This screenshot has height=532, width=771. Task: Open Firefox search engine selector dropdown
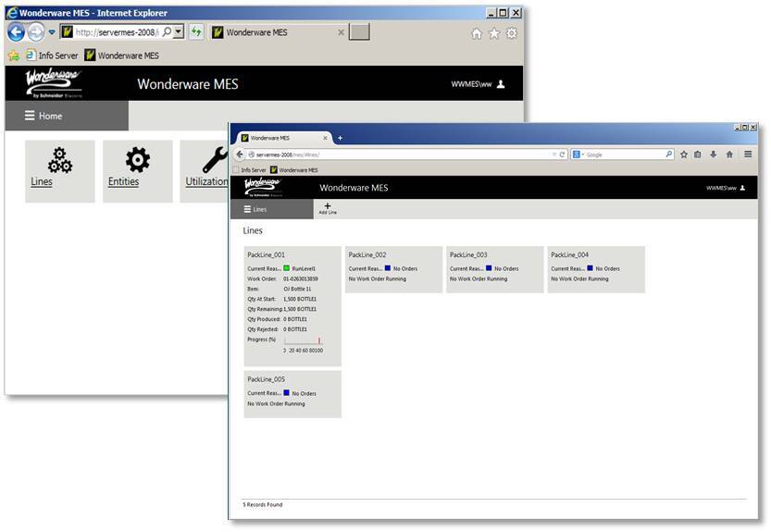coord(578,155)
